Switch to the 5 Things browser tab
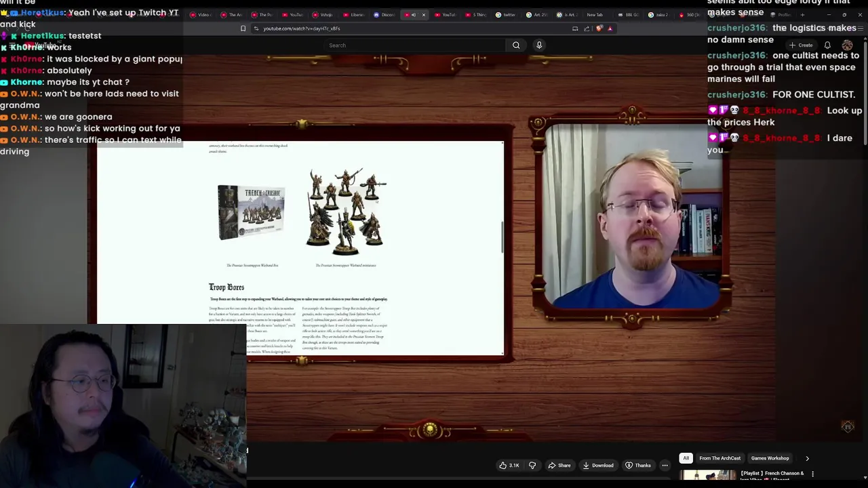 (477, 15)
